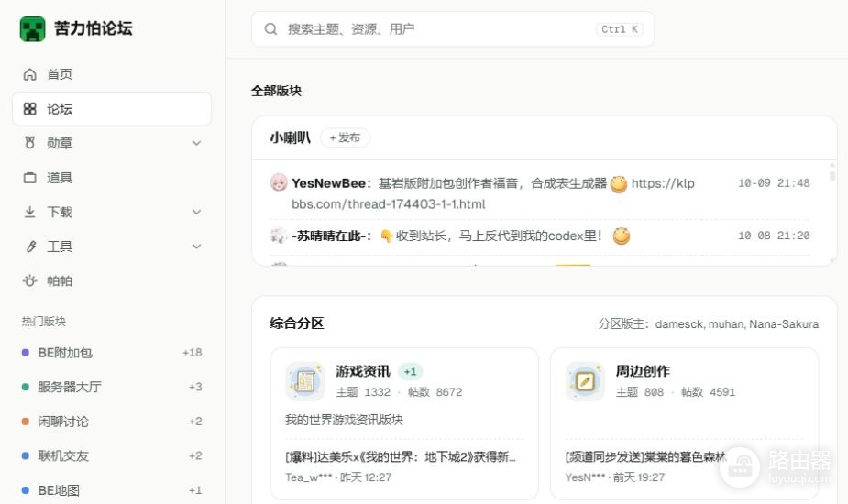Image resolution: width=848 pixels, height=504 pixels.
Task: Click the green dot beside 服务器大厅
Action: (25, 387)
